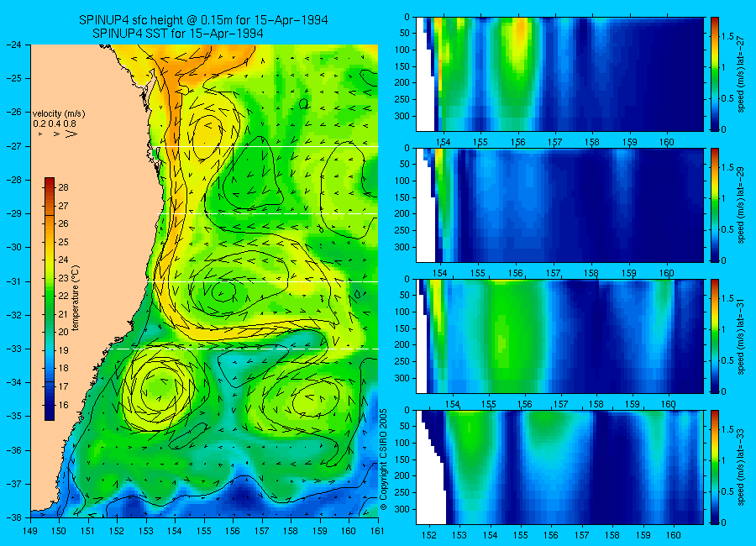756x546 pixels.
Task: Click the "28" value on the temperature scale
Action: (64, 187)
